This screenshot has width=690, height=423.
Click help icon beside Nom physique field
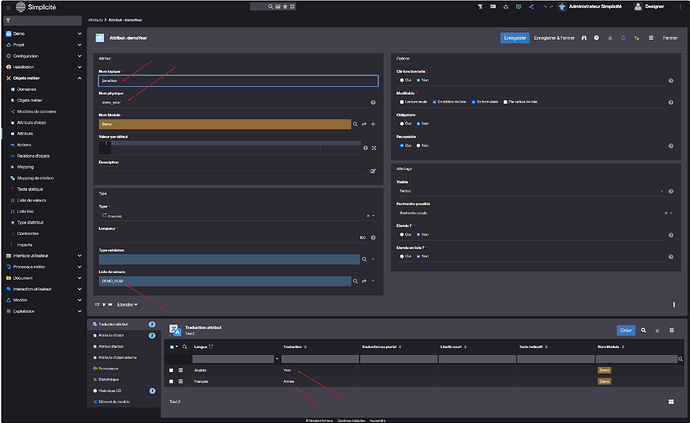click(x=373, y=102)
